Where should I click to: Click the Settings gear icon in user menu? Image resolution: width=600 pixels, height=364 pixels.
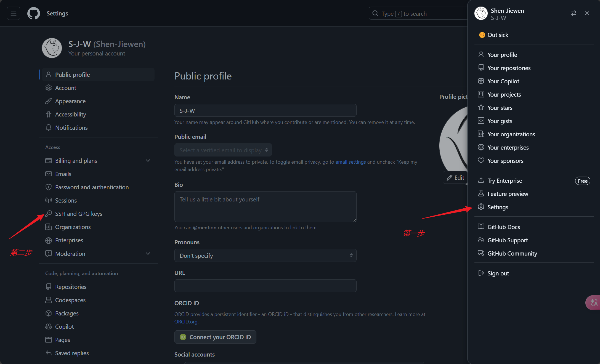(481, 207)
